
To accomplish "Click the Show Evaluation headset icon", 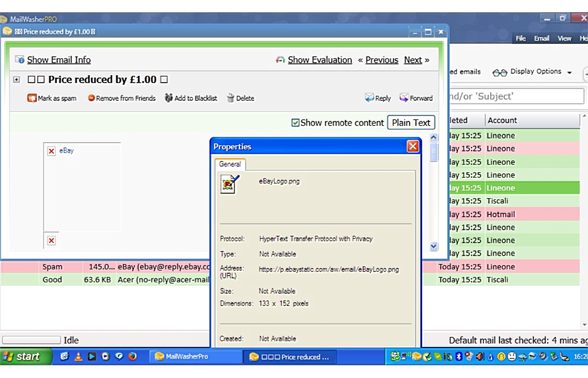I will [280, 60].
